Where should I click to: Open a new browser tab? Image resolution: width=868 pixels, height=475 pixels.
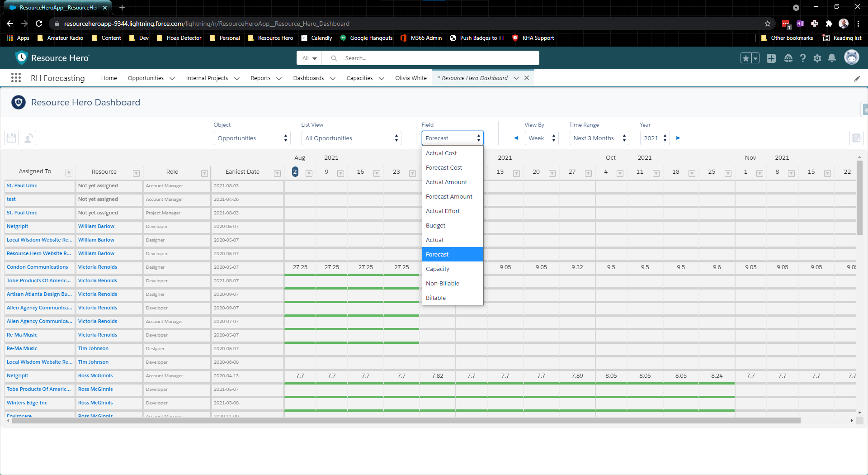pos(122,7)
